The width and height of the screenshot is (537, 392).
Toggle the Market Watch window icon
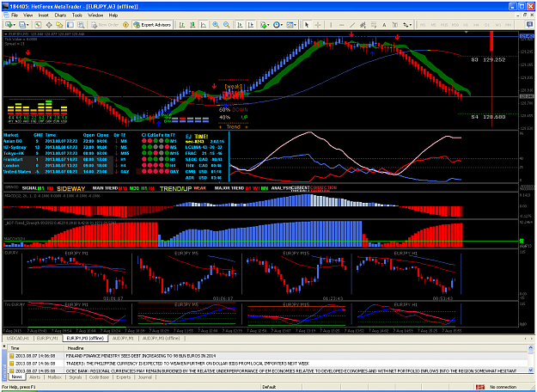[x=38, y=25]
